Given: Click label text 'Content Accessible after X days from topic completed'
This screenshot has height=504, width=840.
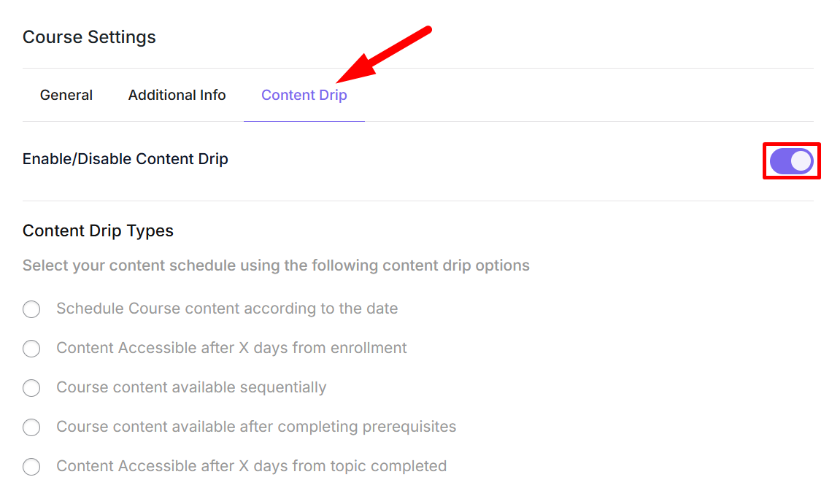Looking at the screenshot, I should coord(251,466).
